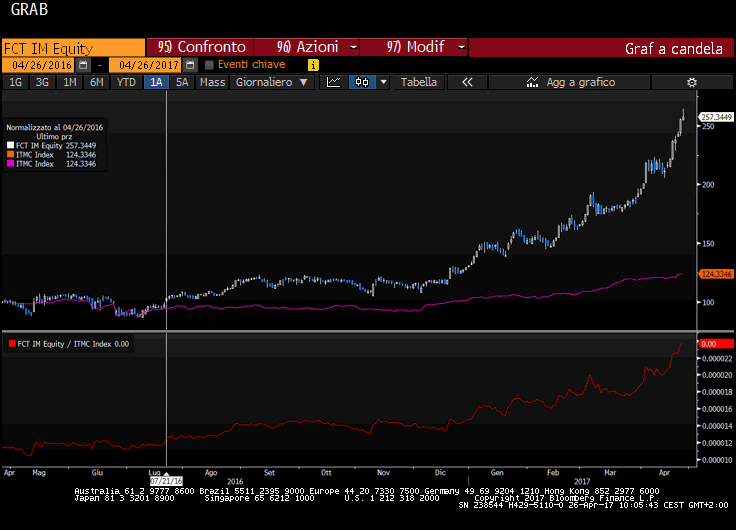Expand chart type dropdown arrow

[383, 82]
